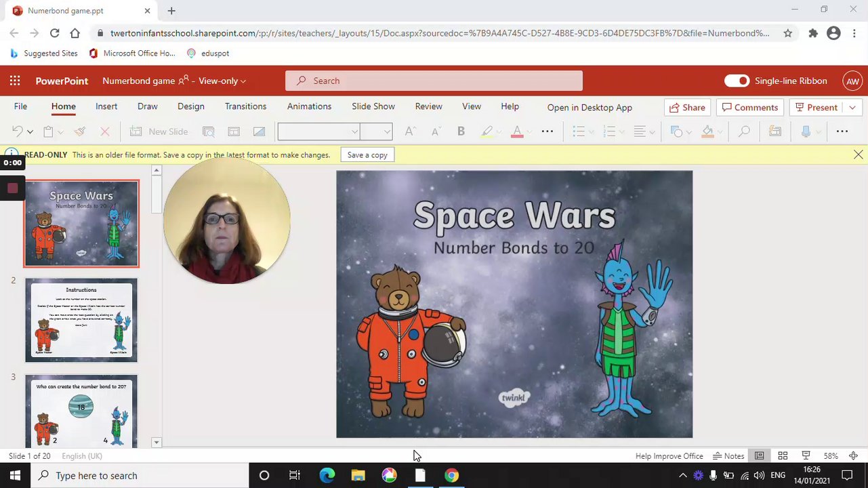Apply the text highlight colour pen
Viewport: 868px width, 488px height.
coord(487,131)
